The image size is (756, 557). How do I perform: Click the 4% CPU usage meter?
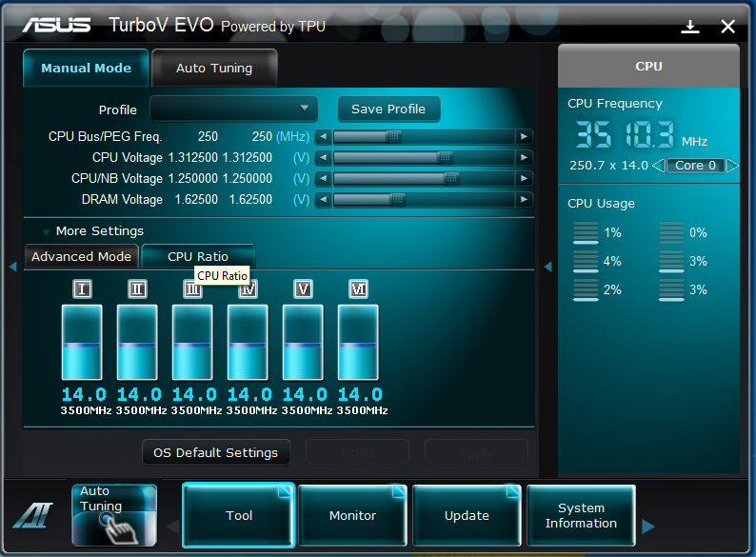point(586,262)
